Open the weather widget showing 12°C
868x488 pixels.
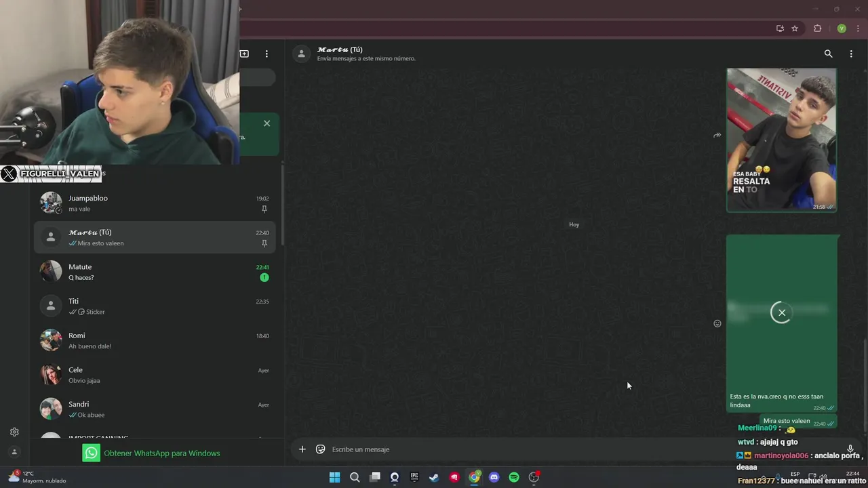click(37, 477)
